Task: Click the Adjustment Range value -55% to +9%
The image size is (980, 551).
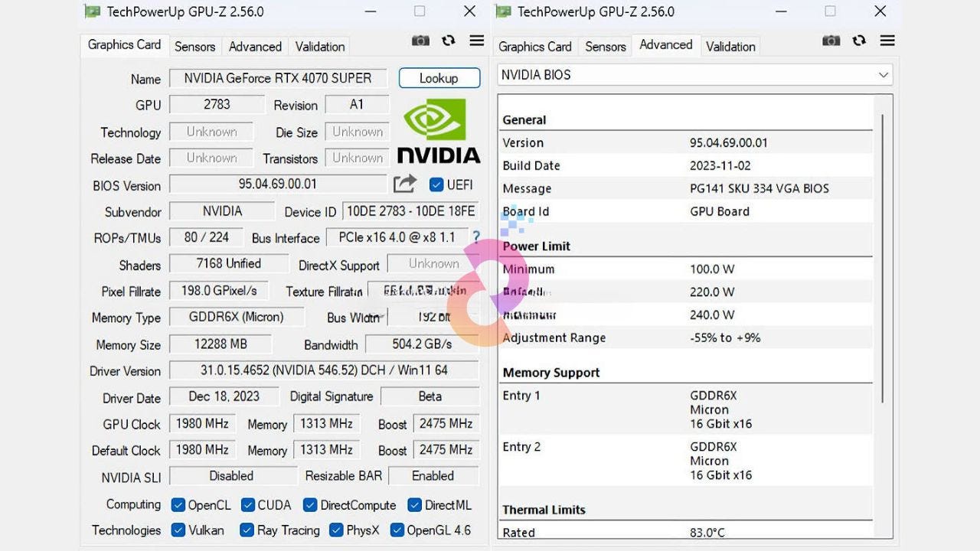Action: pos(725,337)
